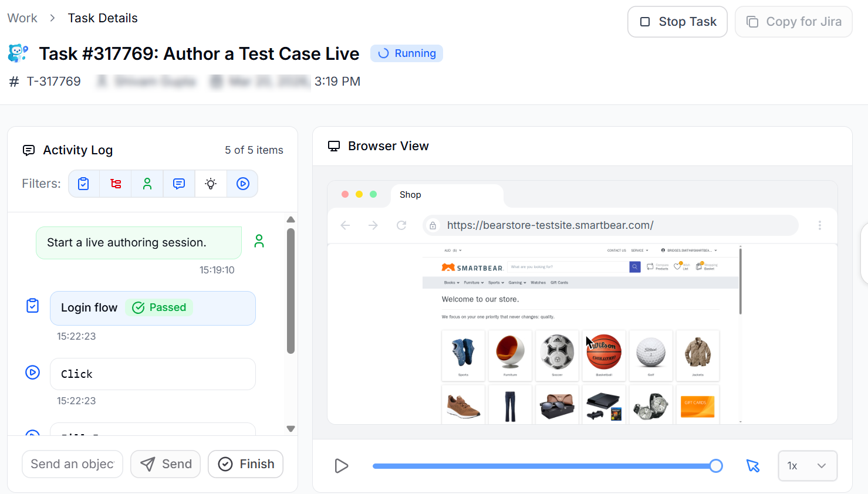The width and height of the screenshot is (868, 494).
Task: Click the cursor pointer icon below Browser View
Action: coord(753,465)
